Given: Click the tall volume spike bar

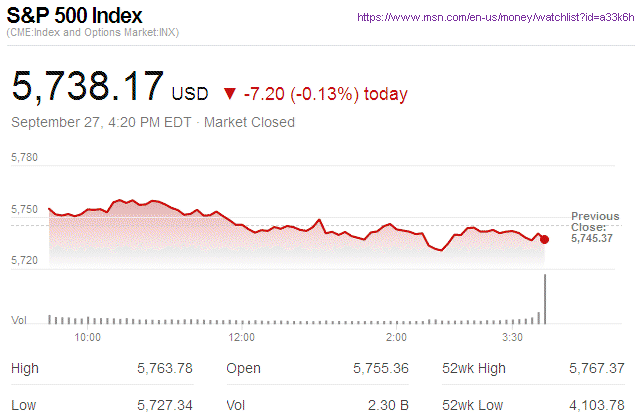Looking at the screenshot, I should tap(545, 299).
